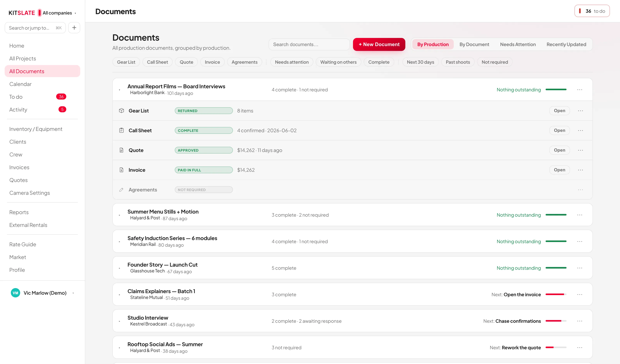Toggle the Next 30 days filter chip
Image resolution: width=620 pixels, height=364 pixels.
(x=420, y=62)
